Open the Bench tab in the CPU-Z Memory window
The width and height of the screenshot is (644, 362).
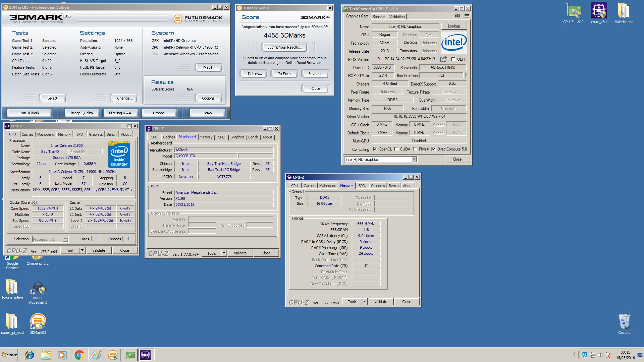[x=393, y=186]
